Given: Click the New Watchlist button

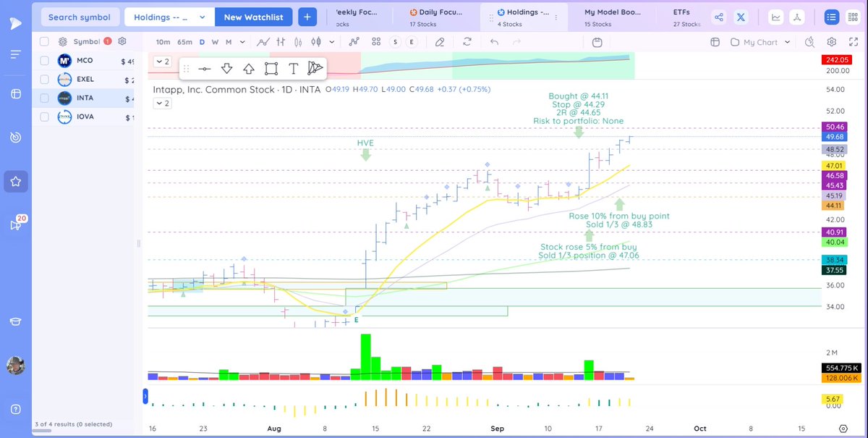Looking at the screenshot, I should [253, 16].
